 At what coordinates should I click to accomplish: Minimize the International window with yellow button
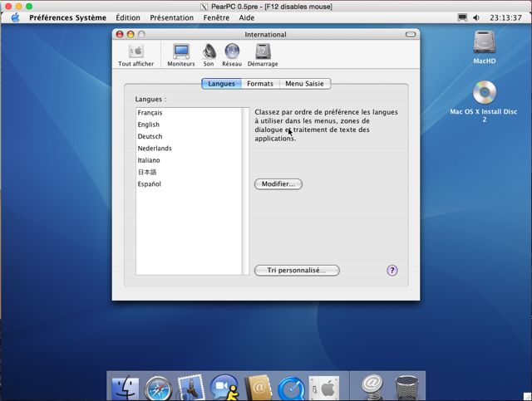click(x=131, y=34)
